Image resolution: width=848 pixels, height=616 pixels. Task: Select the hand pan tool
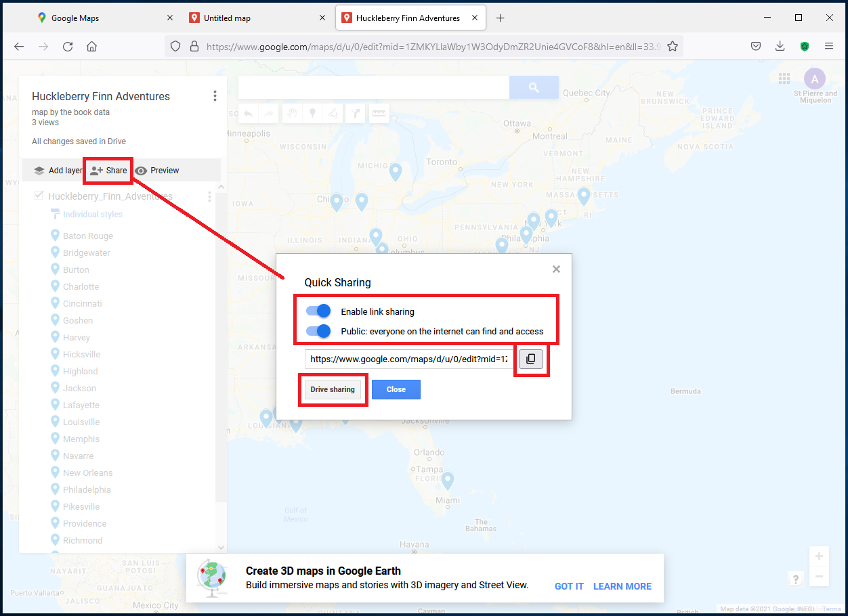pos(291,114)
